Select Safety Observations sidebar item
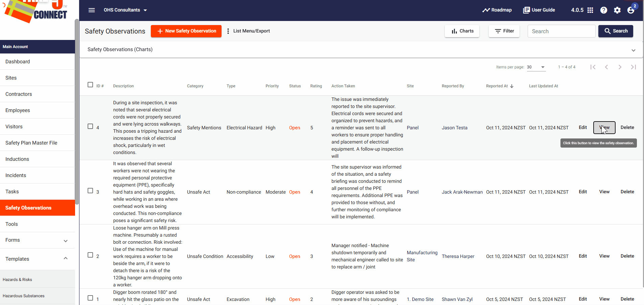The height and width of the screenshot is (305, 644). click(37, 208)
